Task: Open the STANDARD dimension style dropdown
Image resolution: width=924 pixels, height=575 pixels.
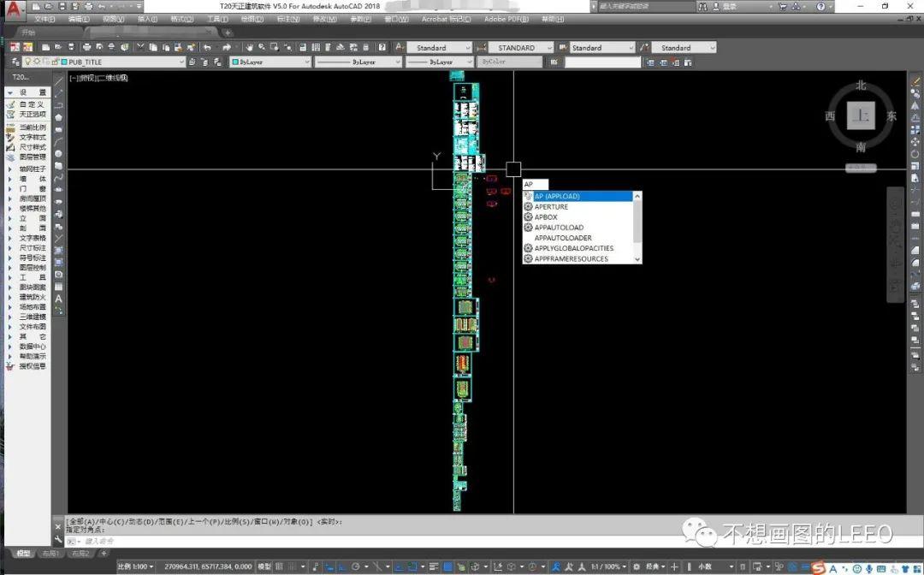Action: coord(549,48)
